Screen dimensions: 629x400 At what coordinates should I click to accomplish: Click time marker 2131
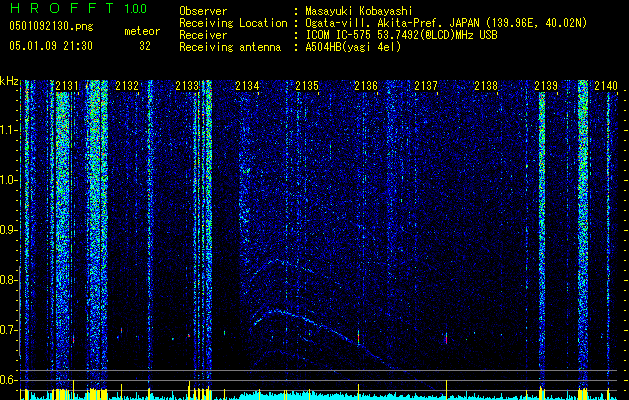[x=67, y=86]
